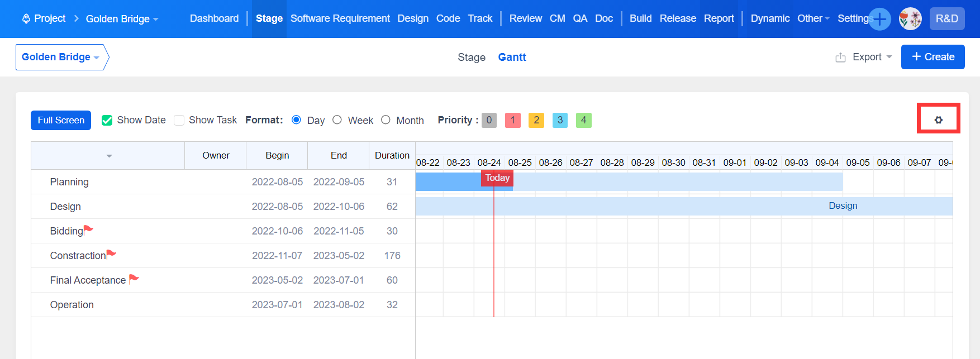Image resolution: width=980 pixels, height=359 pixels.
Task: Click the Full Screen button
Action: pyautogui.click(x=61, y=120)
